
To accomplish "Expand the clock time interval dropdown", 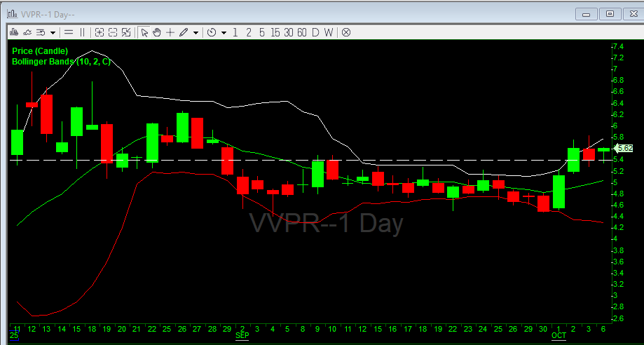I will tap(224, 32).
